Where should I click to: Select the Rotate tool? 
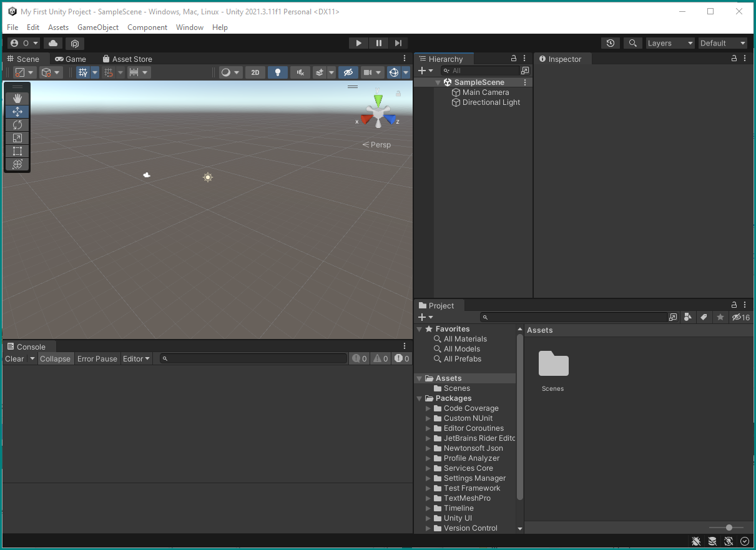coord(17,125)
